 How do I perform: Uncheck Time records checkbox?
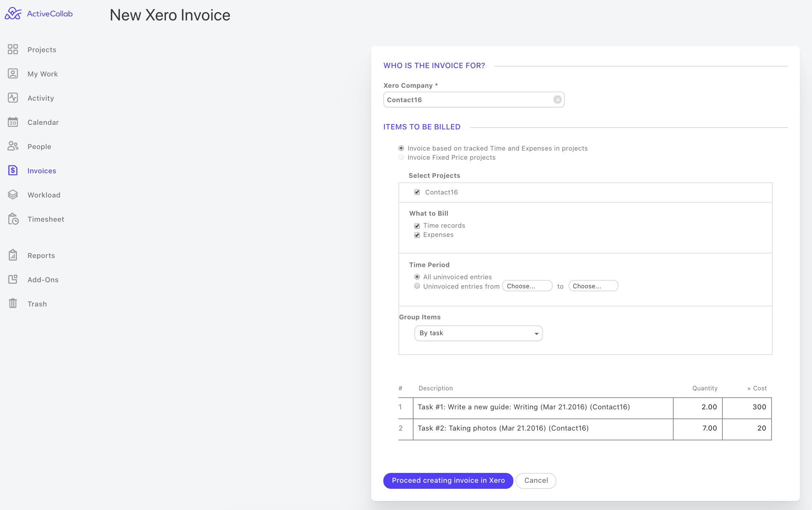[x=417, y=226]
